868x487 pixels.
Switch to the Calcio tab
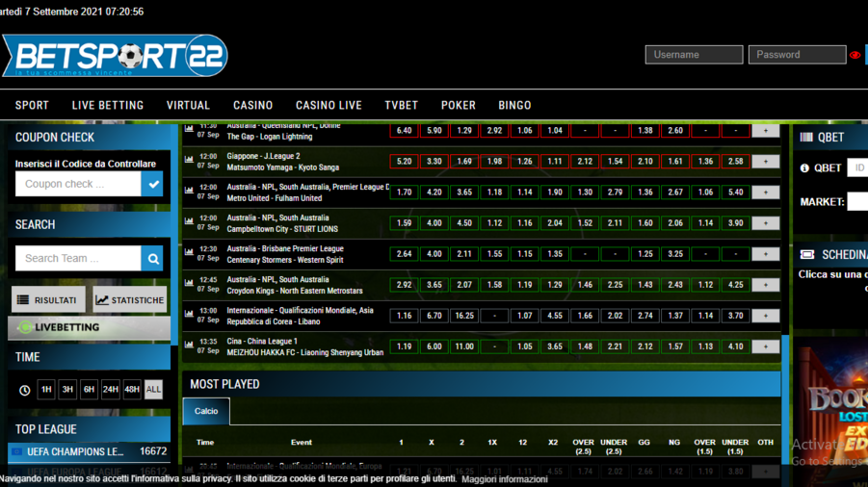206,411
